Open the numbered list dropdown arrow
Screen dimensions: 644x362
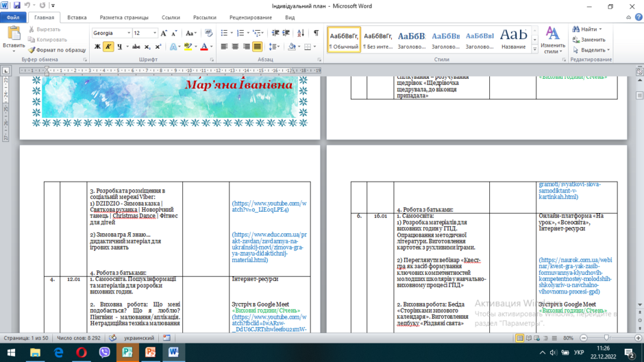click(247, 34)
